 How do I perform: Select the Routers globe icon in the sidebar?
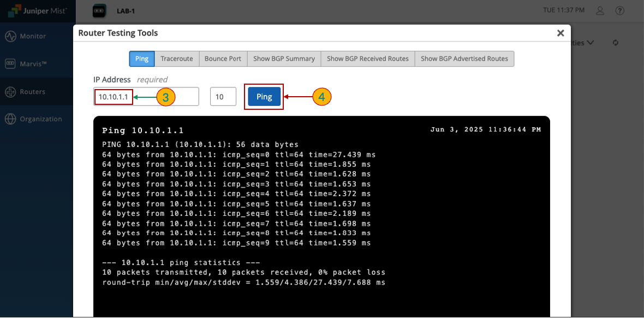click(10, 92)
